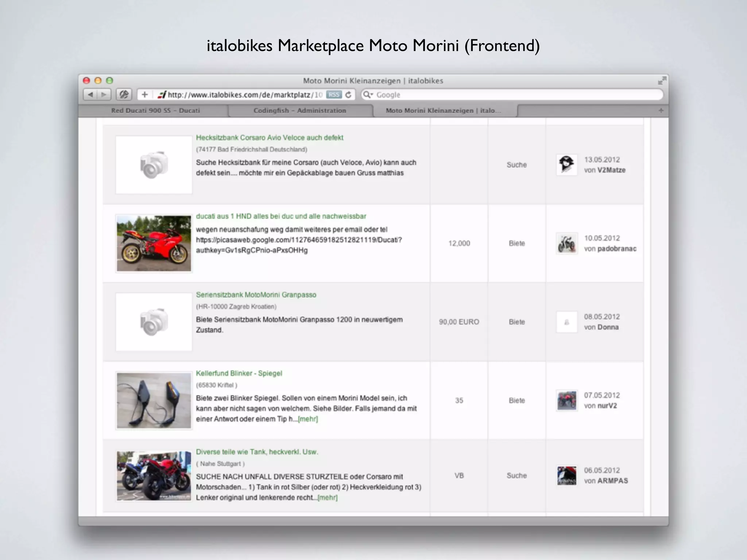Open the parked motorcycles photo thumbnail
The height and width of the screenshot is (560, 747).
[154, 476]
